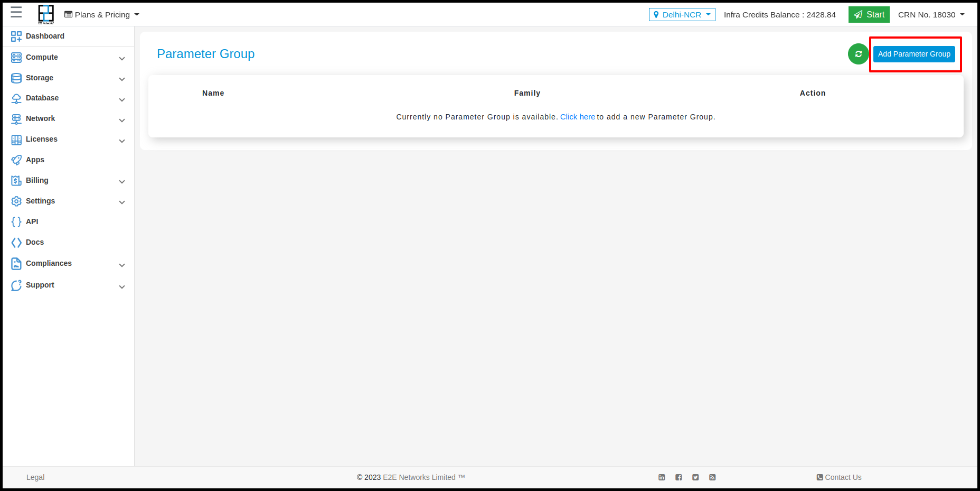
Task: Open the Contact Us footer link
Action: 839,477
